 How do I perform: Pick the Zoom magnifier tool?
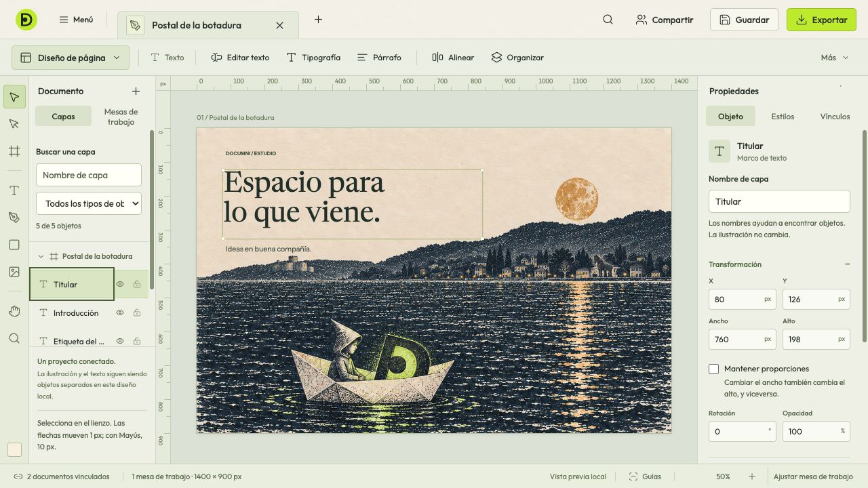click(x=14, y=338)
